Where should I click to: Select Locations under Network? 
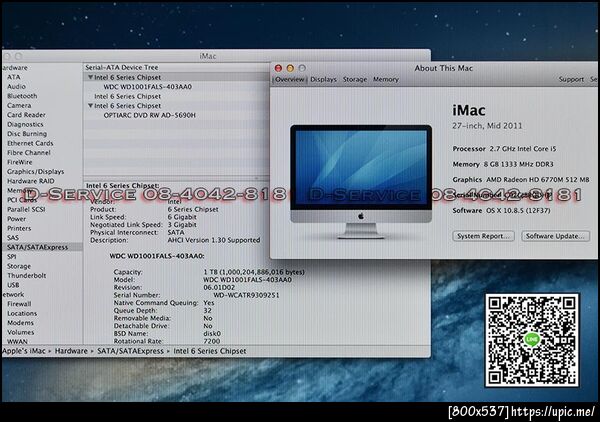(x=22, y=313)
